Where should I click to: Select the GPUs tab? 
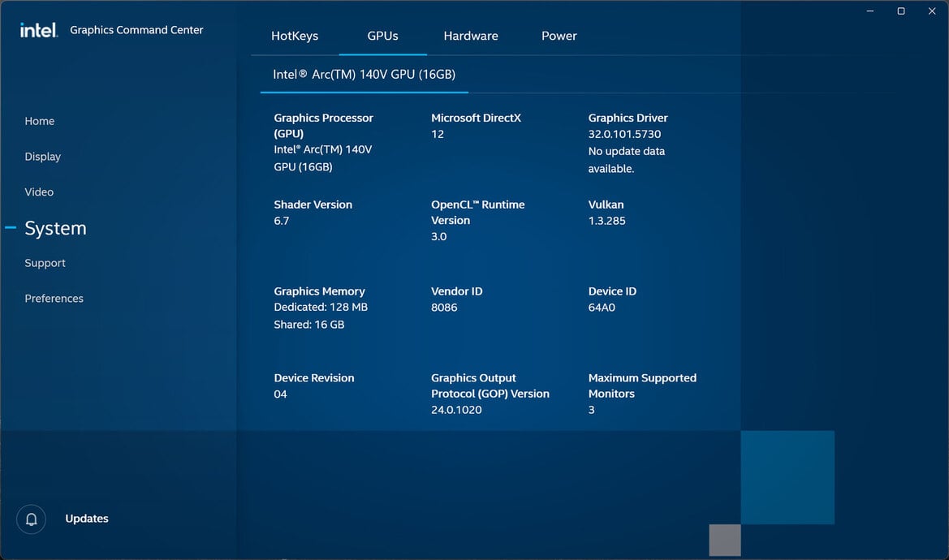point(382,36)
